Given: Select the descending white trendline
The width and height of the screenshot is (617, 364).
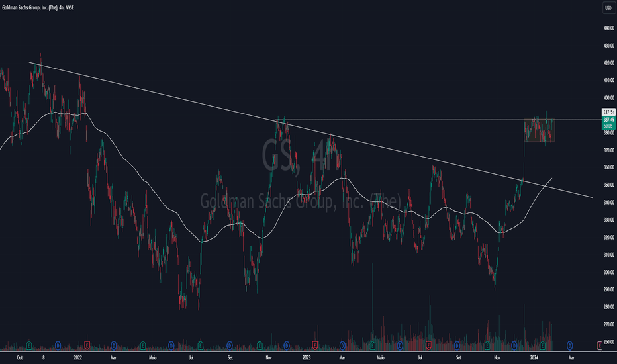Looking at the screenshot, I should tap(199, 101).
